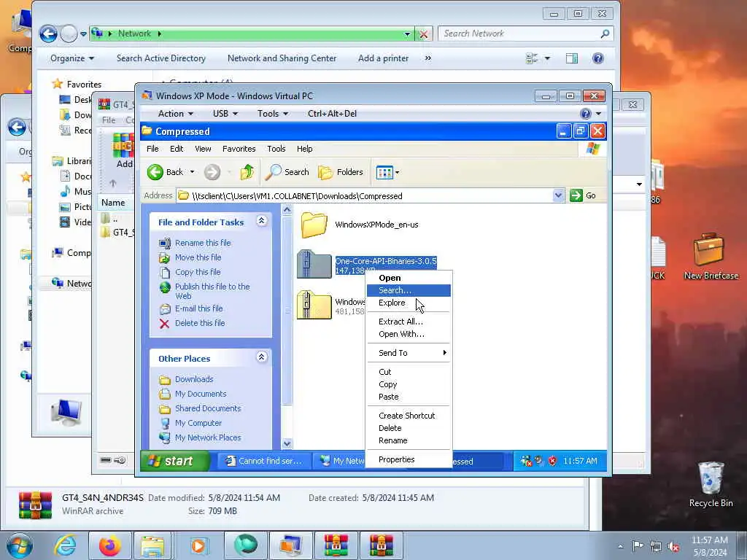
Task: Choose Cut in context menu
Action: point(409,372)
